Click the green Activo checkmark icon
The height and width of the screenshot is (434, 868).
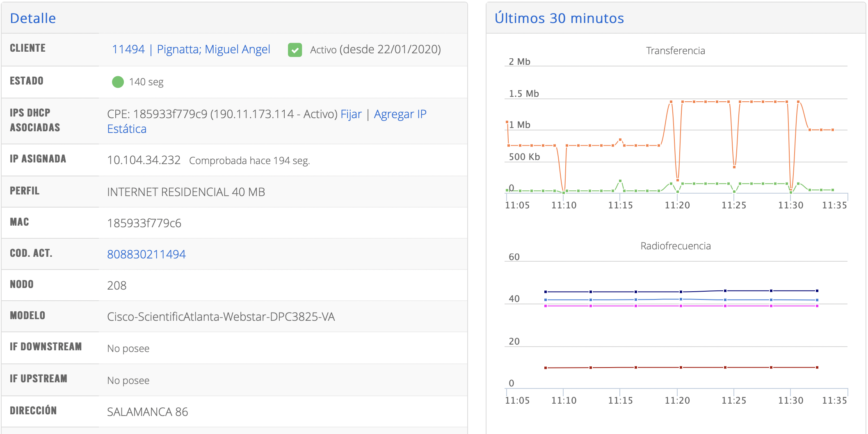(x=295, y=50)
